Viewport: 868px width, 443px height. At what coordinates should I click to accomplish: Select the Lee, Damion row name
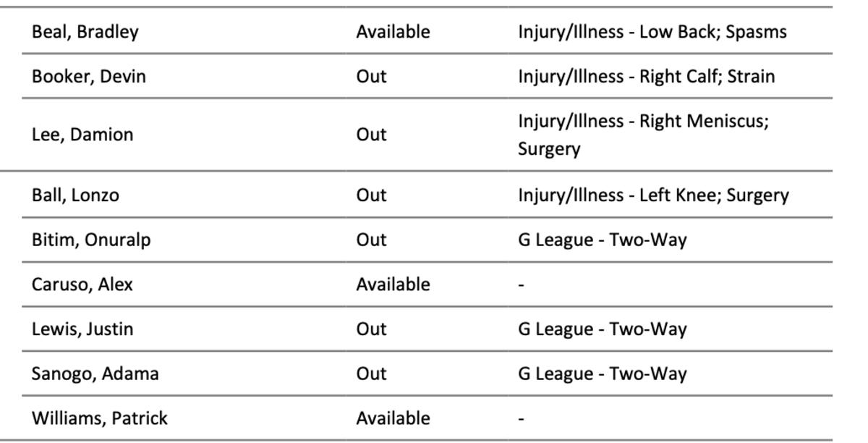82,135
